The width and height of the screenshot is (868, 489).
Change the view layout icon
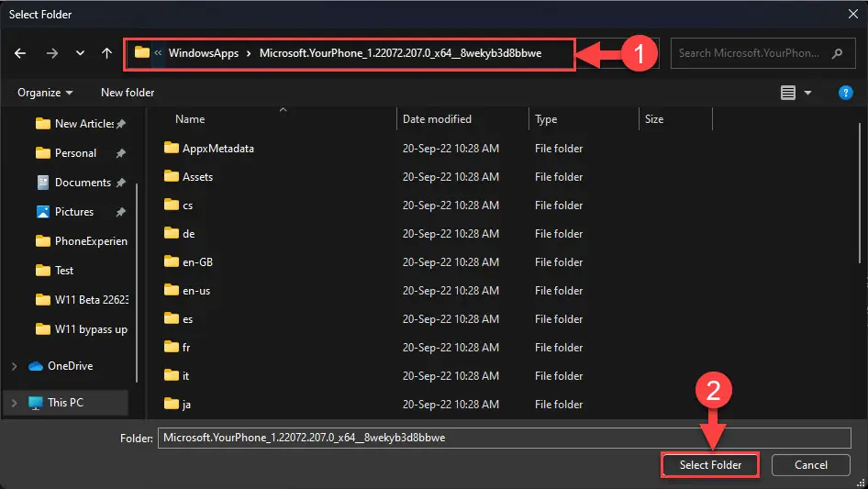pos(788,93)
